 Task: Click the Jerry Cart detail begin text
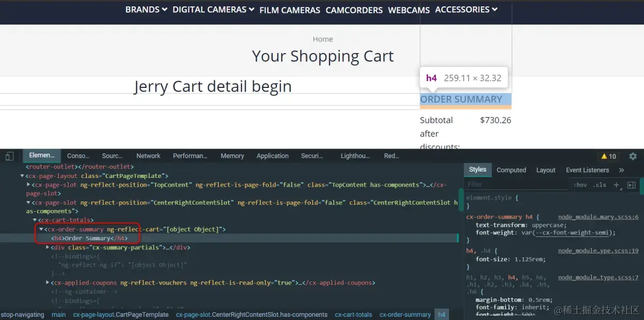point(213,86)
